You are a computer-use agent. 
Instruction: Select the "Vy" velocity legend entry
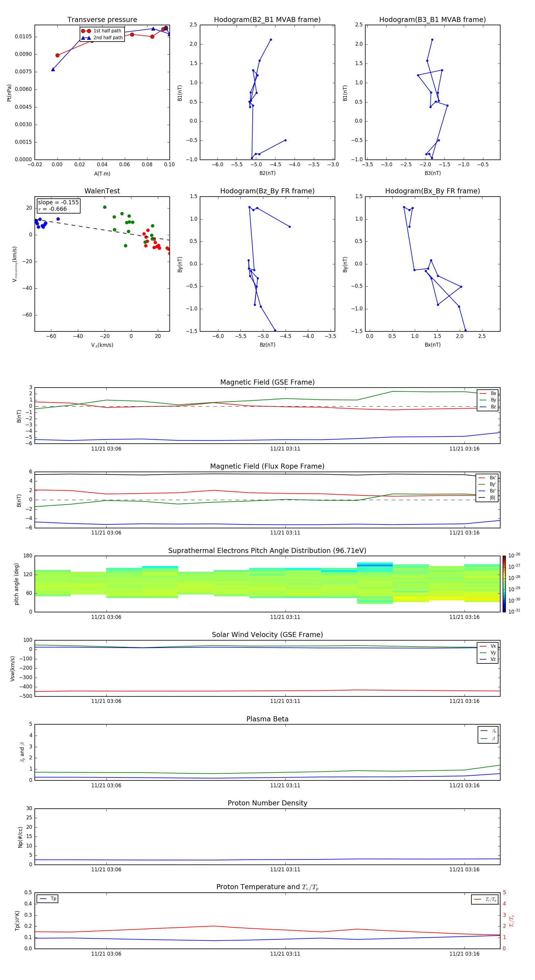(x=488, y=652)
